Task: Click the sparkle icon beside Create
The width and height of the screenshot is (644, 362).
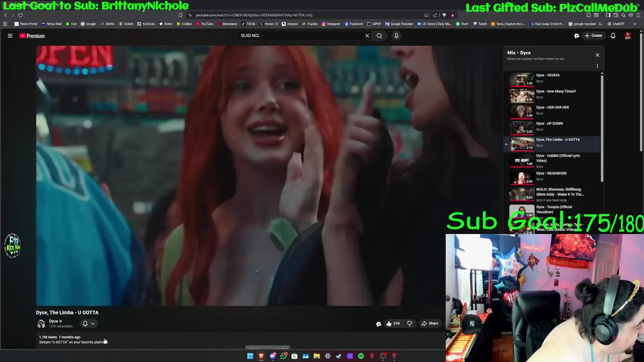Action: tap(577, 36)
